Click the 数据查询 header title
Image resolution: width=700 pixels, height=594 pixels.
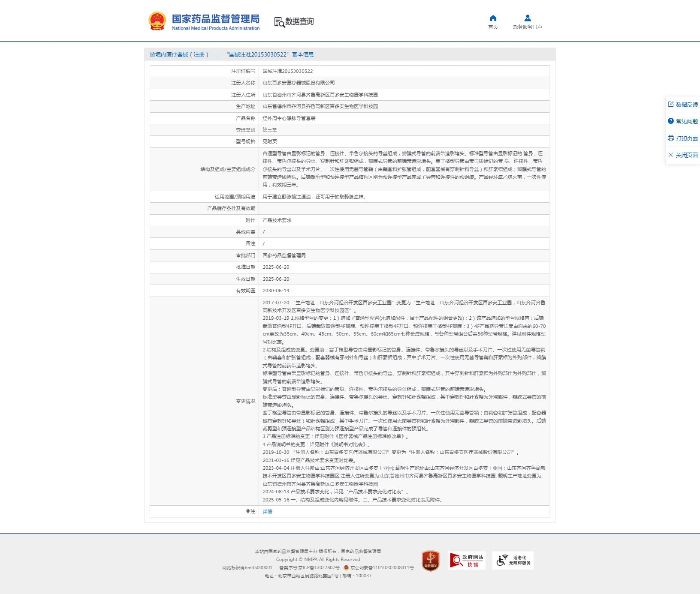299,21
